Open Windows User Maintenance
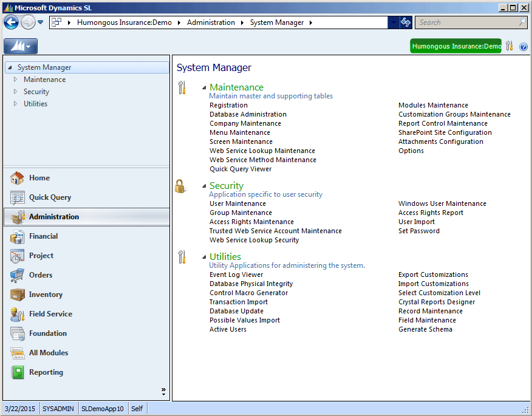532x416 pixels. tap(442, 203)
